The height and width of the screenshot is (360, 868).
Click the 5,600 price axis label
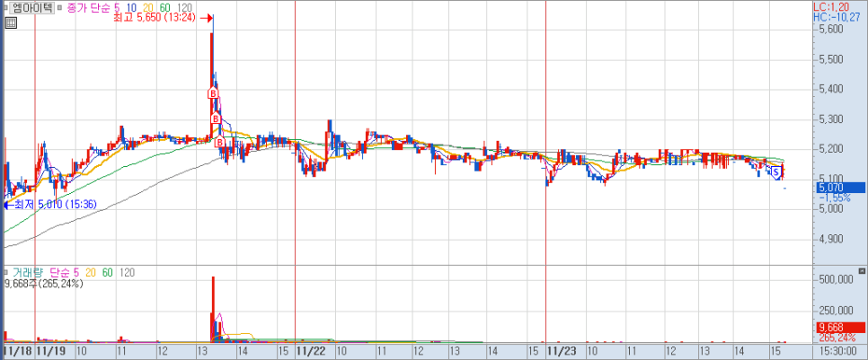click(x=832, y=29)
